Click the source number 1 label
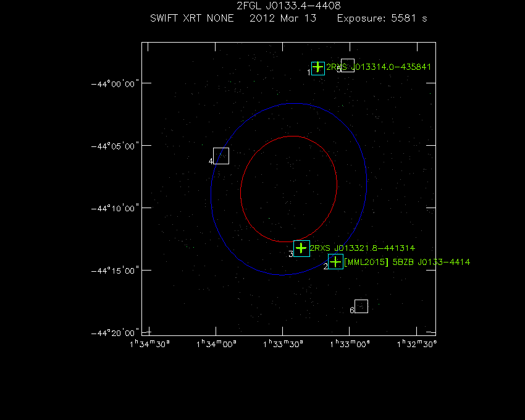The width and height of the screenshot is (525, 420). coord(309,72)
